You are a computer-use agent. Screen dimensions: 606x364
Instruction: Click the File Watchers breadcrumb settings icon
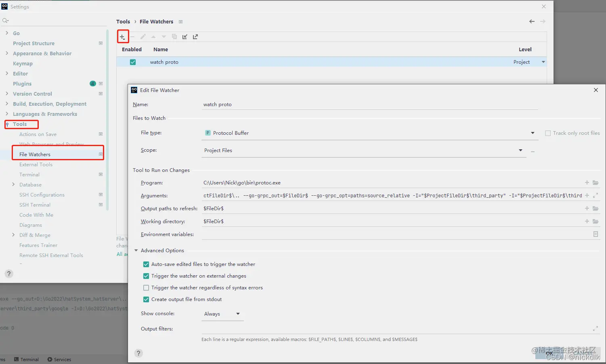[x=180, y=22]
